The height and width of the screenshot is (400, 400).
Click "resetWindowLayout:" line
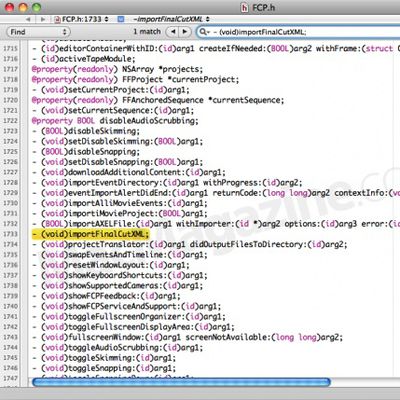coord(111,265)
